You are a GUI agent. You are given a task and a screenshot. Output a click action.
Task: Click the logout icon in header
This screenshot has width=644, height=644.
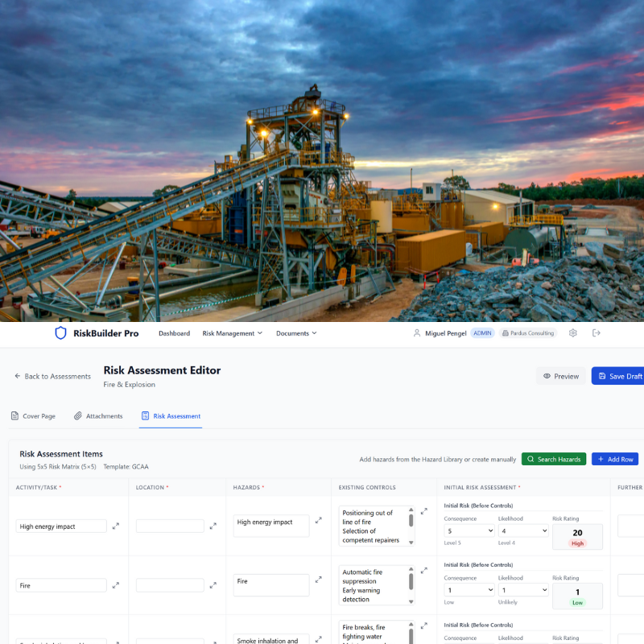(x=597, y=333)
